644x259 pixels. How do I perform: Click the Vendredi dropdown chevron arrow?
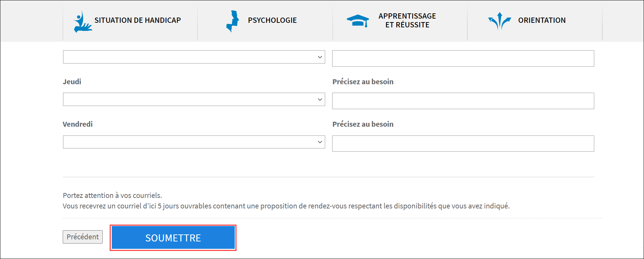pos(320,142)
